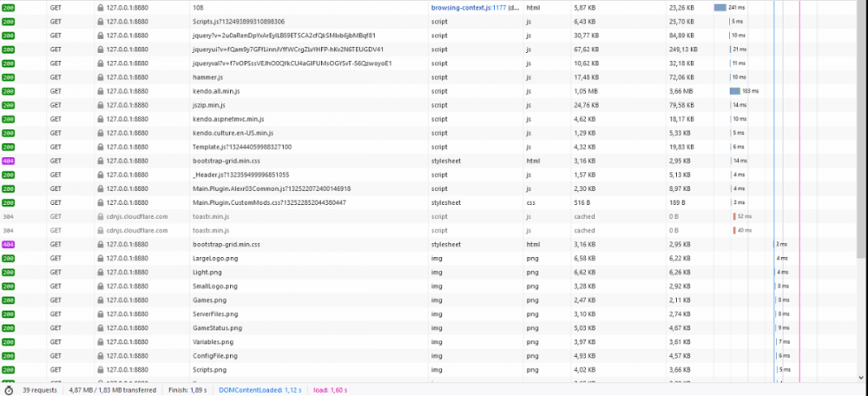Click the DOMContentLoaded time in status bar
This screenshot has width=868, height=396.
pos(260,390)
